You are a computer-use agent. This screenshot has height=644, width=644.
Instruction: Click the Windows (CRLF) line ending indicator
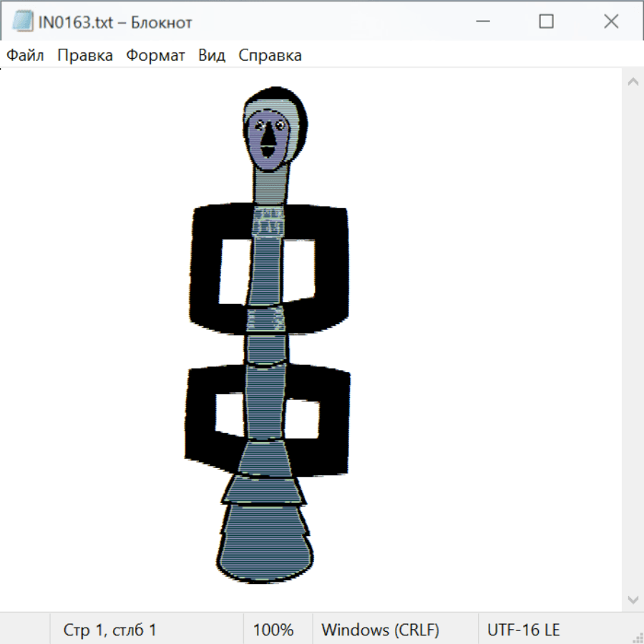click(x=380, y=630)
